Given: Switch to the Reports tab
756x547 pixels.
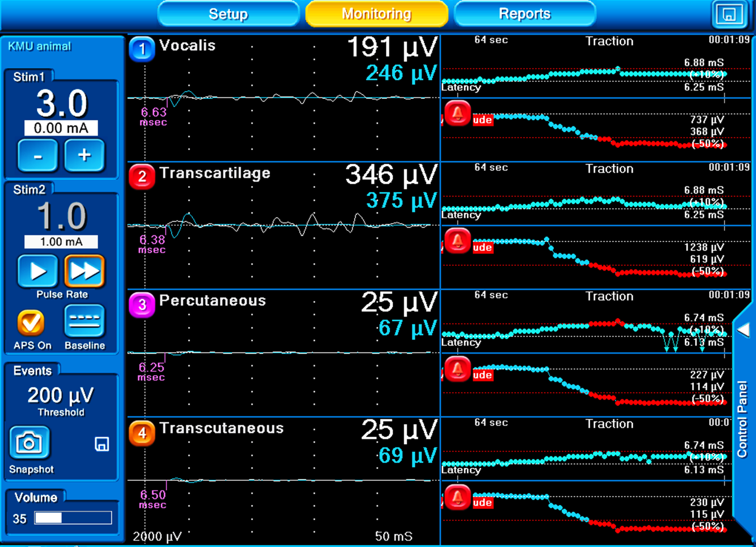Looking at the screenshot, I should (x=525, y=14).
